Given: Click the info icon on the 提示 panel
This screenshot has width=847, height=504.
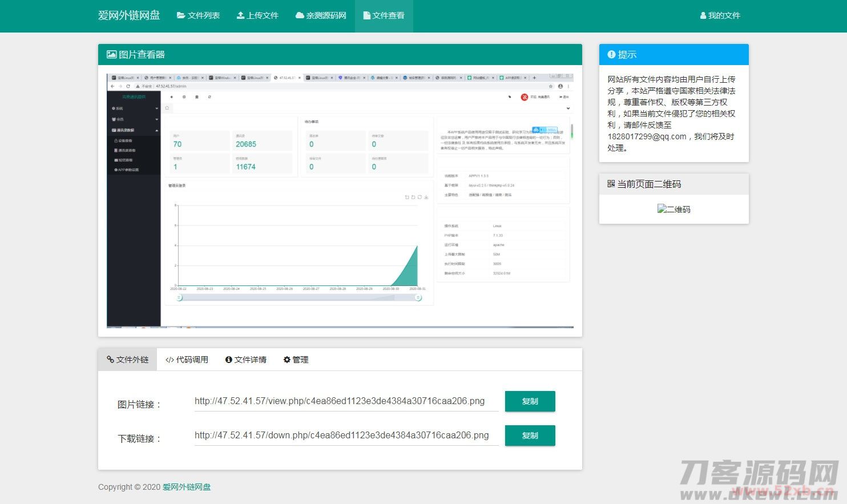Looking at the screenshot, I should click(611, 54).
